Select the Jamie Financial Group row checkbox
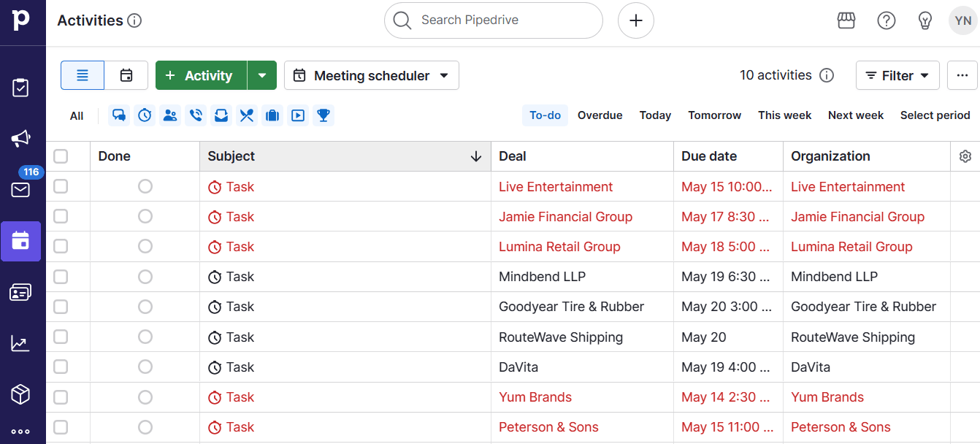The width and height of the screenshot is (980, 444). point(61,216)
